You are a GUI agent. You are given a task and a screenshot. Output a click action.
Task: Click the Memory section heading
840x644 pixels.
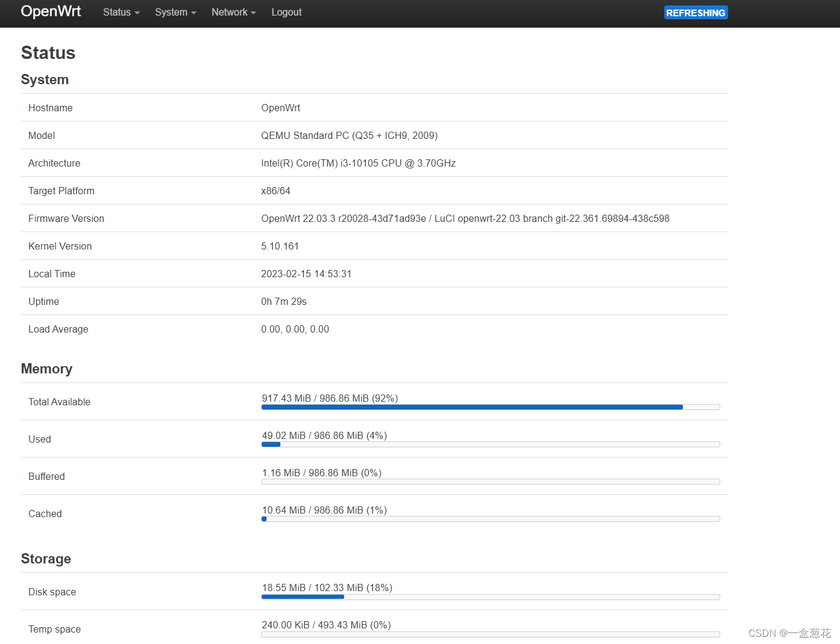pos(46,369)
